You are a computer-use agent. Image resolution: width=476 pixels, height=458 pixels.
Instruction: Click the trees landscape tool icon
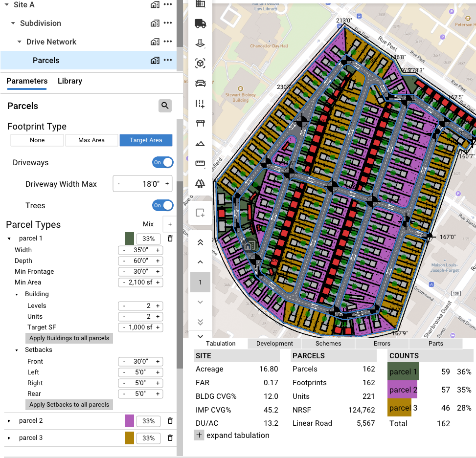(x=200, y=183)
